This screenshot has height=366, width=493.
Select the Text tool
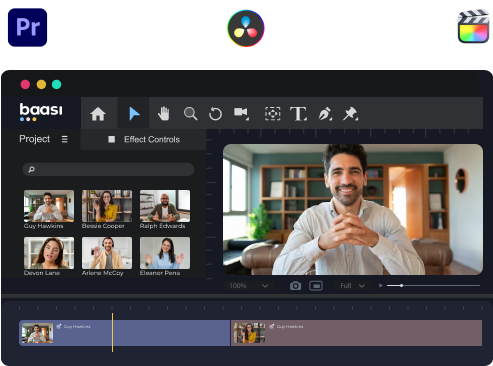(x=298, y=114)
